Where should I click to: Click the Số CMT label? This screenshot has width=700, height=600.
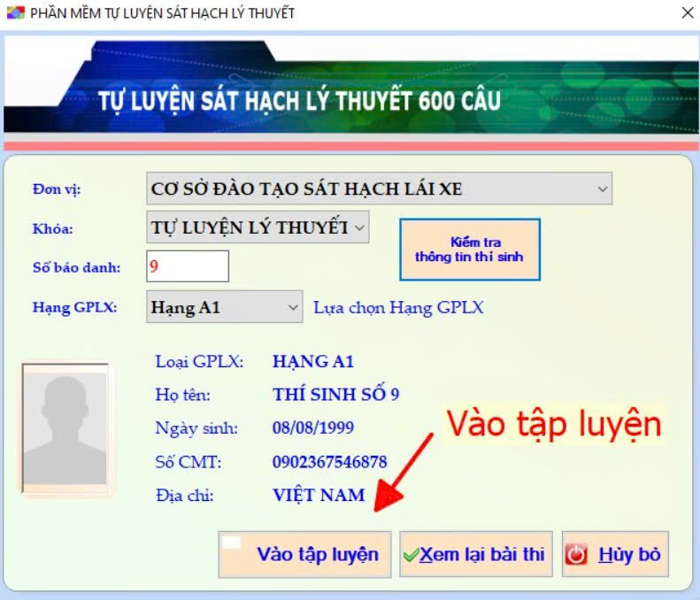tap(188, 462)
